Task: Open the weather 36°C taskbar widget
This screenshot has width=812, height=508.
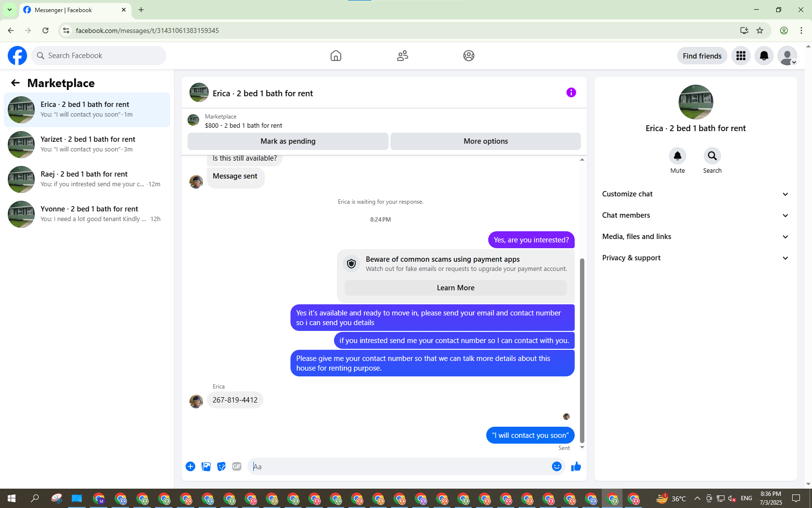Action: [671, 498]
